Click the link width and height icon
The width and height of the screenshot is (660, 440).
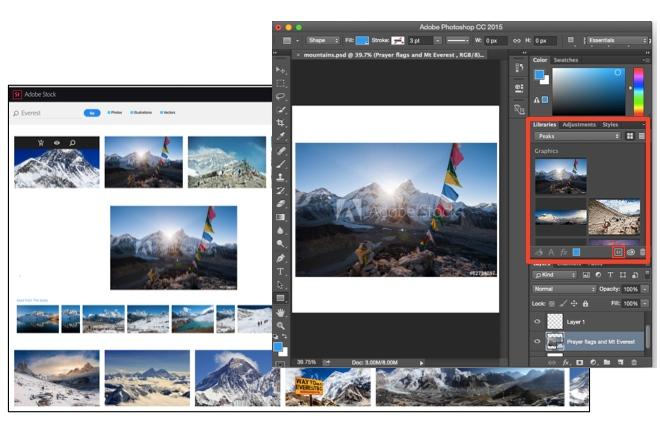coord(516,41)
